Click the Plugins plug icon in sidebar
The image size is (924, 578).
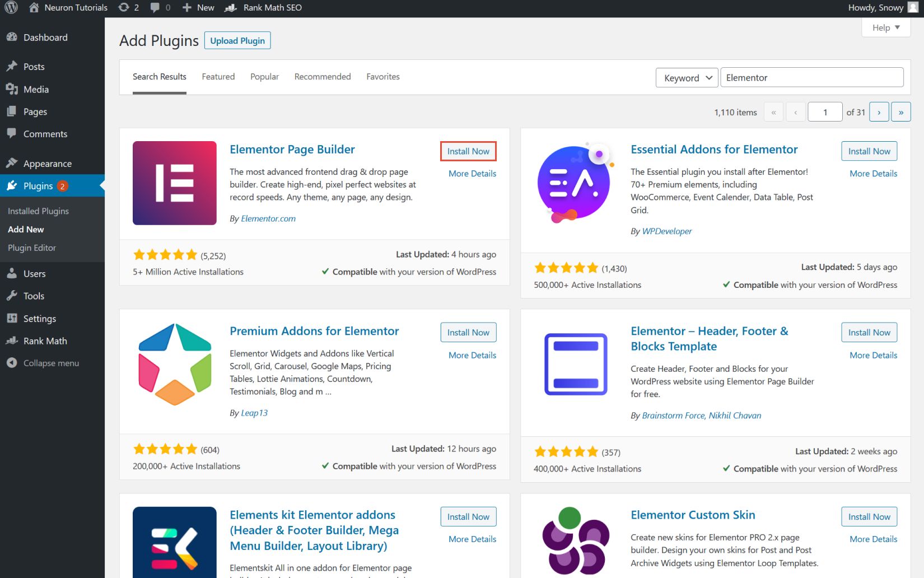[x=12, y=185]
